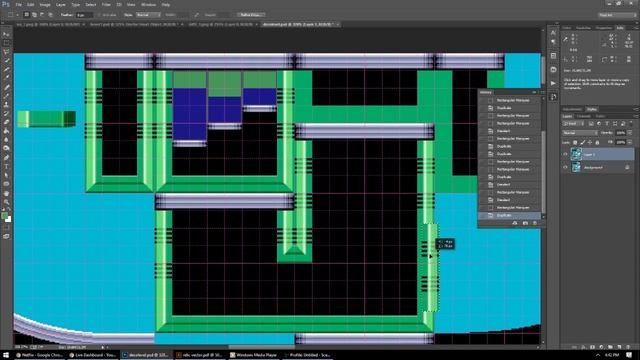The height and width of the screenshot is (360, 640).
Task: Choose Subtract from selection mode
Action: pos(42,15)
